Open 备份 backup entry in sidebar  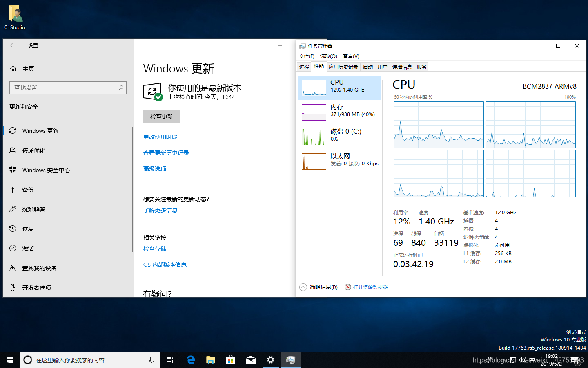tap(68, 190)
